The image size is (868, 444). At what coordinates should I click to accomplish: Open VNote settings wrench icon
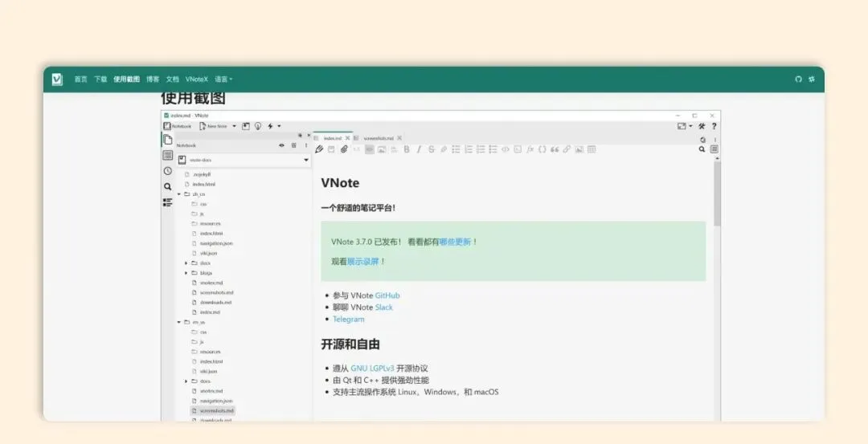tap(702, 126)
